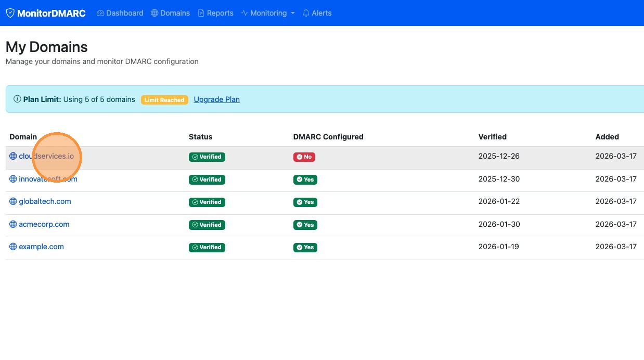Click the DMARC Configured column header
The height and width of the screenshot is (360, 644).
328,137
